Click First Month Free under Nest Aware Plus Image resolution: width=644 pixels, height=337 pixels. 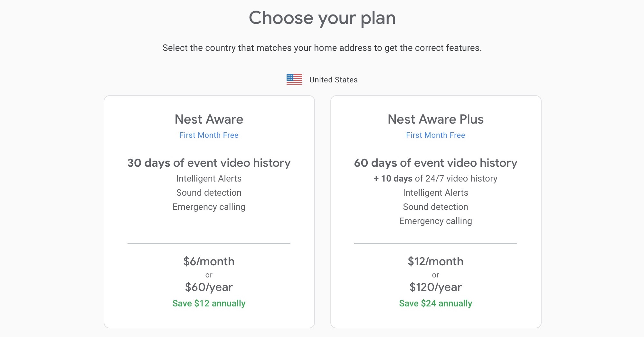pos(435,135)
